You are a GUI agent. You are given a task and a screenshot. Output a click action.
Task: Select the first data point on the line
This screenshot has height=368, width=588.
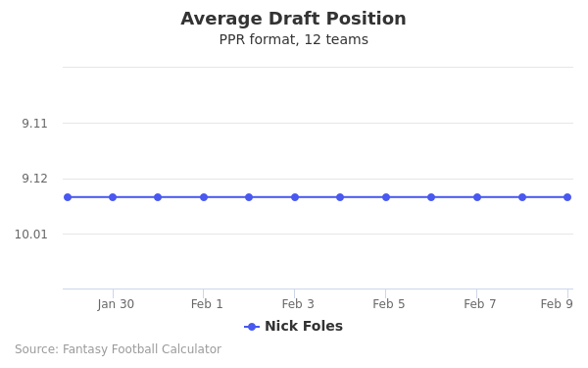[68, 197]
